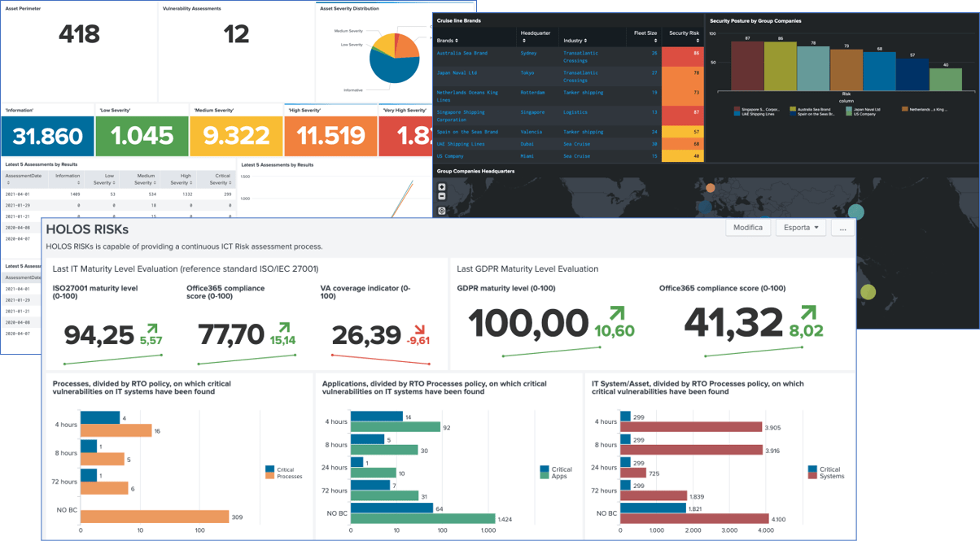Reset the map to original position
Screen dimensions: 980x541
click(442, 211)
